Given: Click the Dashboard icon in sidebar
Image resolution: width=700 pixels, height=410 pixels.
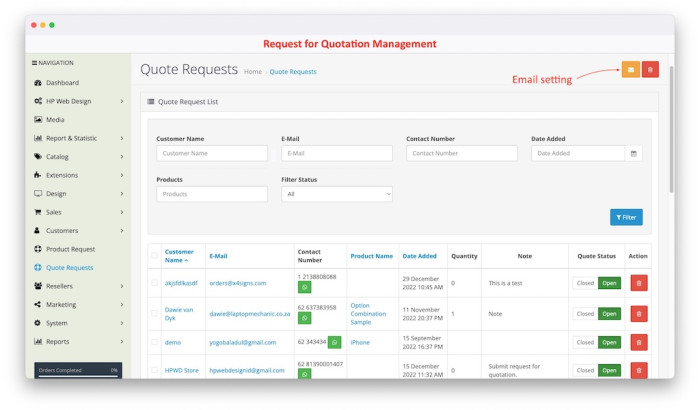Looking at the screenshot, I should point(38,83).
